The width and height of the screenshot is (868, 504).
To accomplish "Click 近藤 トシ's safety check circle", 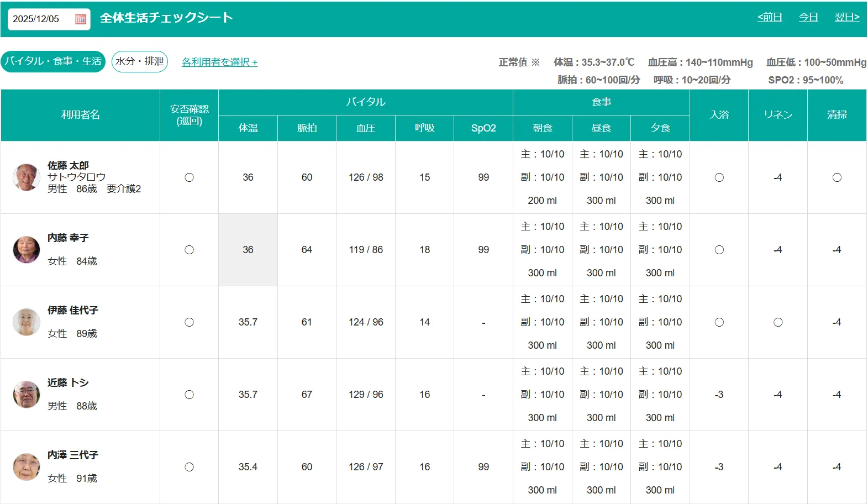I will 189,395.
